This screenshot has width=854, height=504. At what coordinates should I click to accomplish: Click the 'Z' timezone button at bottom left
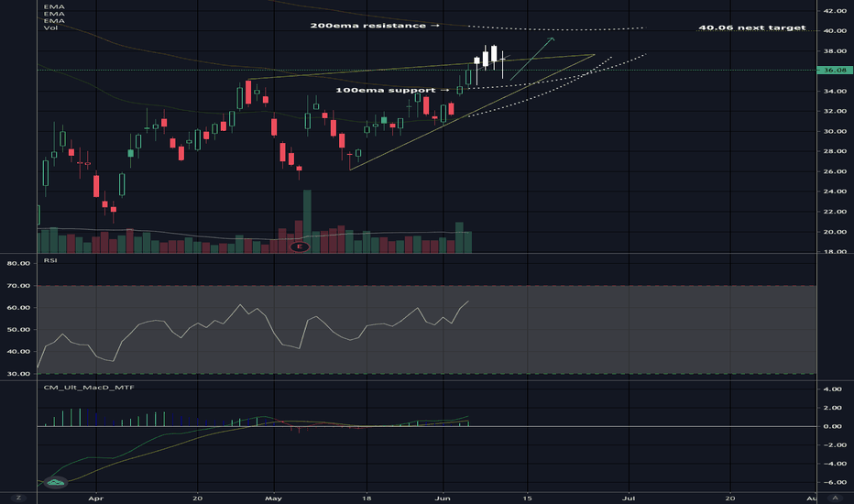click(18, 498)
